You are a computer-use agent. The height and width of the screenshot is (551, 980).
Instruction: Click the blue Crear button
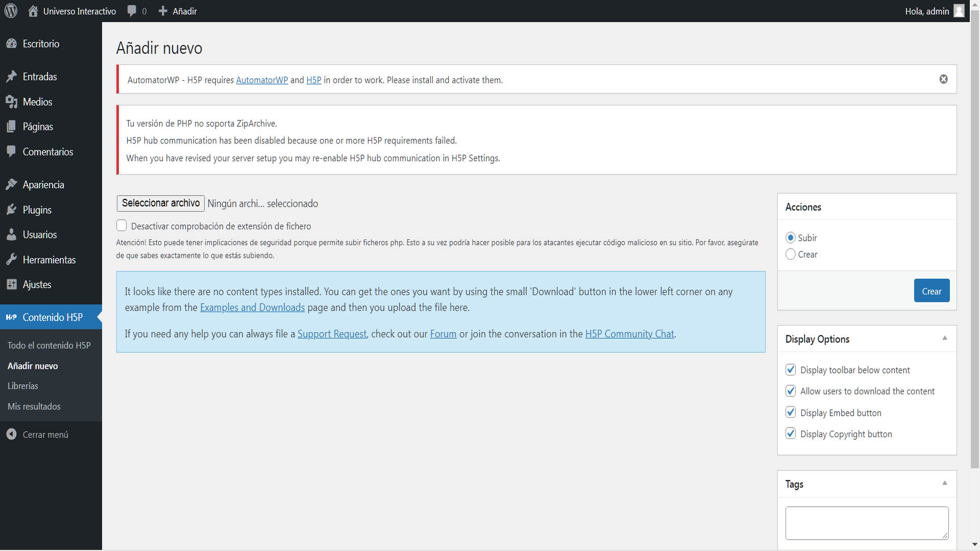tap(932, 291)
